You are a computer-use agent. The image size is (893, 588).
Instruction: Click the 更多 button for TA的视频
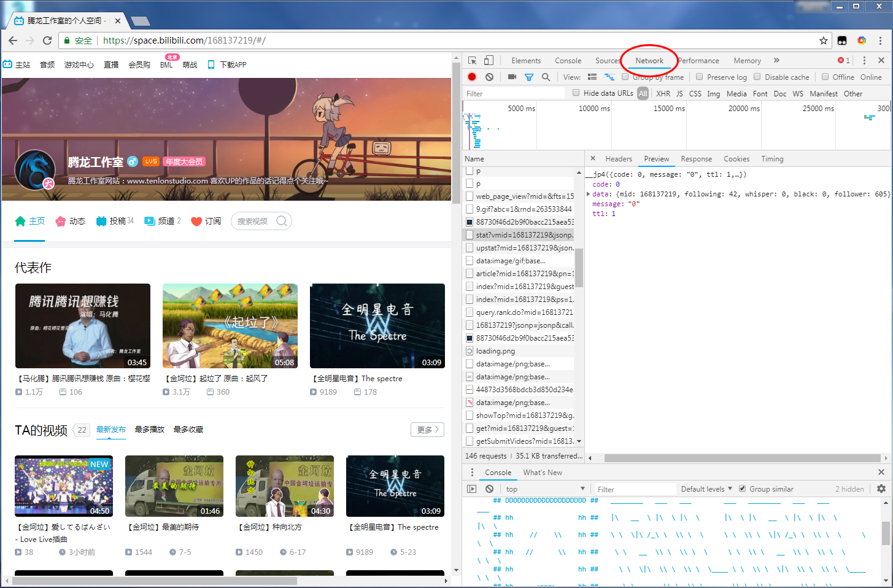point(427,430)
